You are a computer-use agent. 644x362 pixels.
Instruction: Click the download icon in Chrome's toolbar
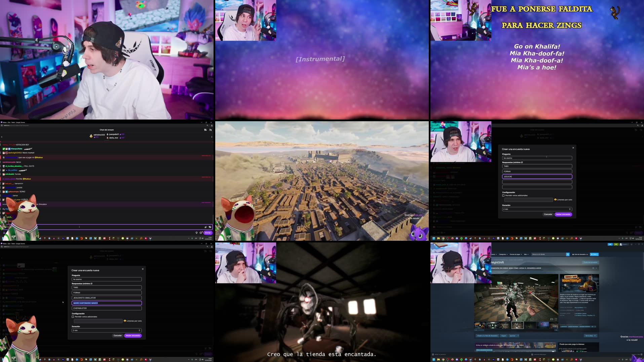(x=212, y=126)
